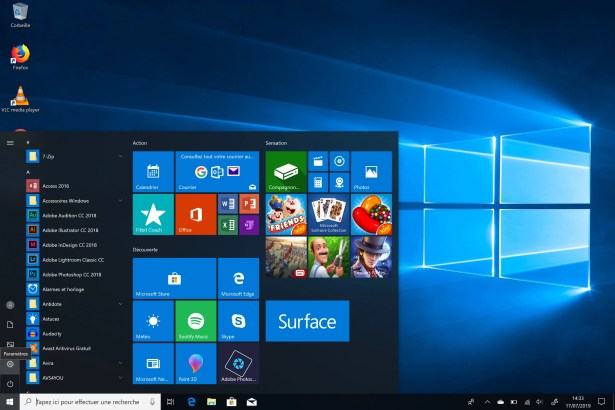The height and width of the screenshot is (410, 615).
Task: Open Task View on the taskbar
Action: tap(170, 402)
